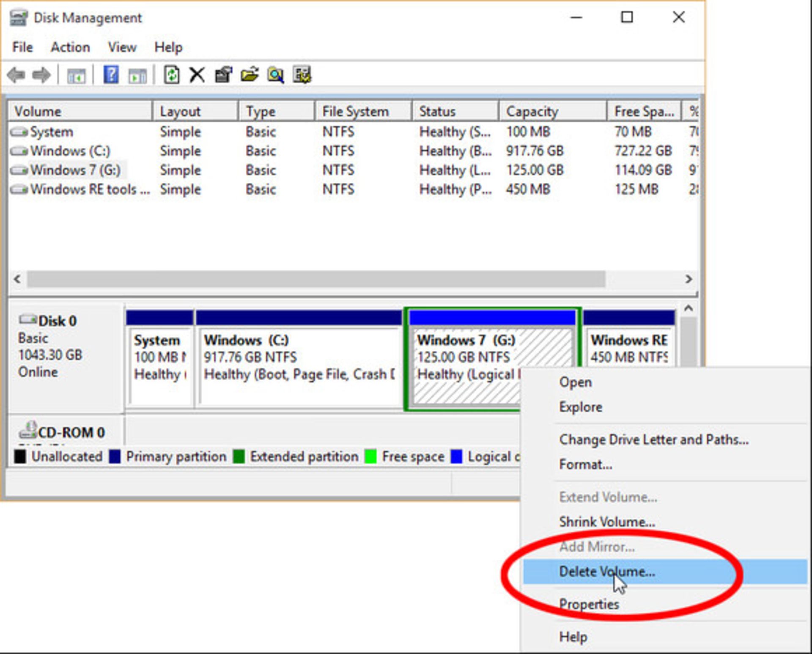The width and height of the screenshot is (812, 654).
Task: Click the Delete X toolbar icon
Action: 197,75
